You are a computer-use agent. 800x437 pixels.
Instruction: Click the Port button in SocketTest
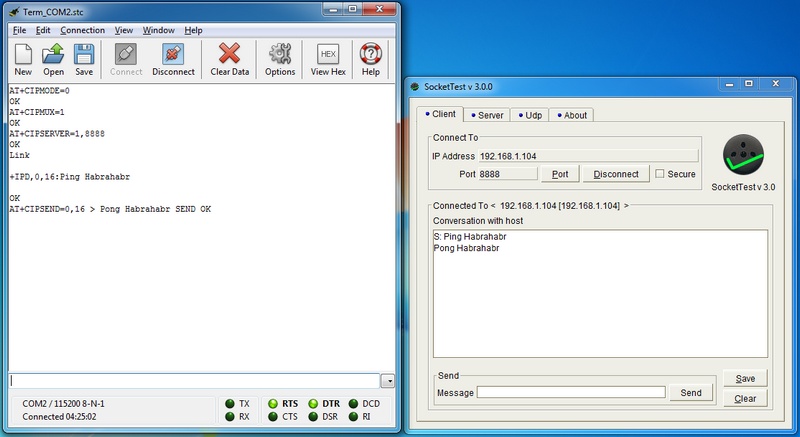[x=560, y=174]
